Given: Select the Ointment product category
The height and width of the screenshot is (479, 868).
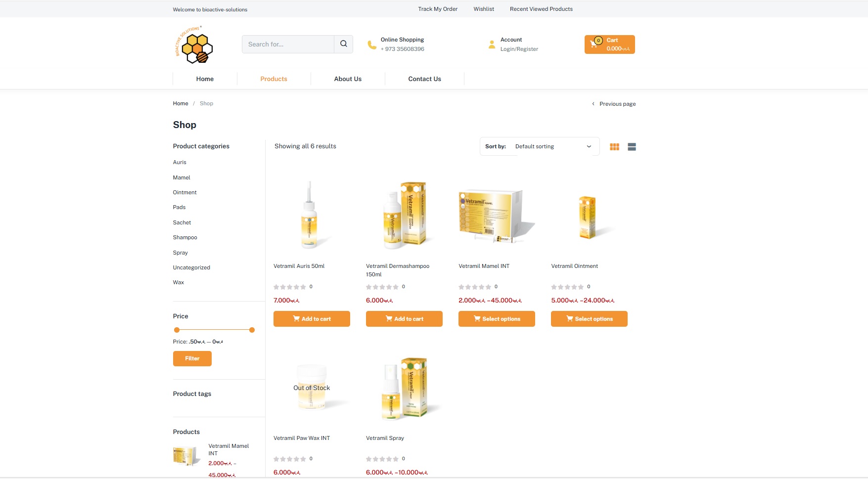Looking at the screenshot, I should point(184,192).
